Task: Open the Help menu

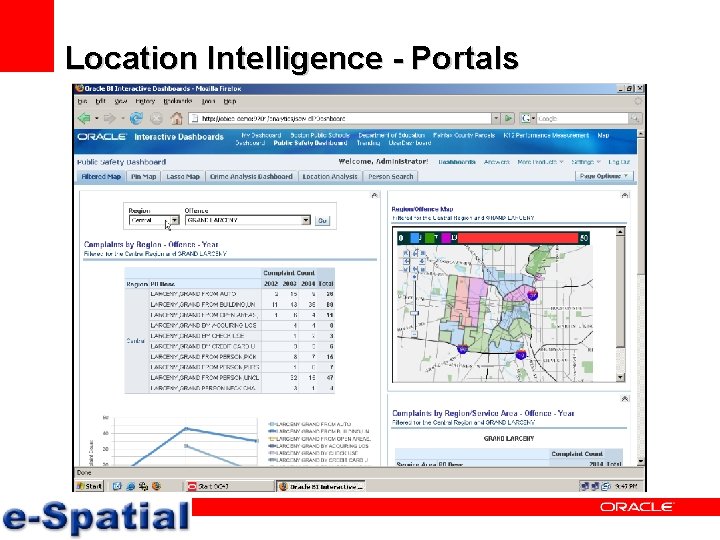Action: click(230, 101)
